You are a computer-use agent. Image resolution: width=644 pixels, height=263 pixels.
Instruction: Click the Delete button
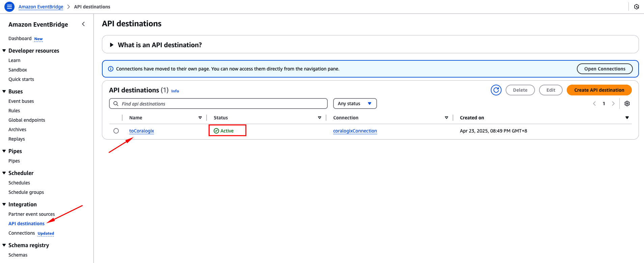(x=520, y=90)
